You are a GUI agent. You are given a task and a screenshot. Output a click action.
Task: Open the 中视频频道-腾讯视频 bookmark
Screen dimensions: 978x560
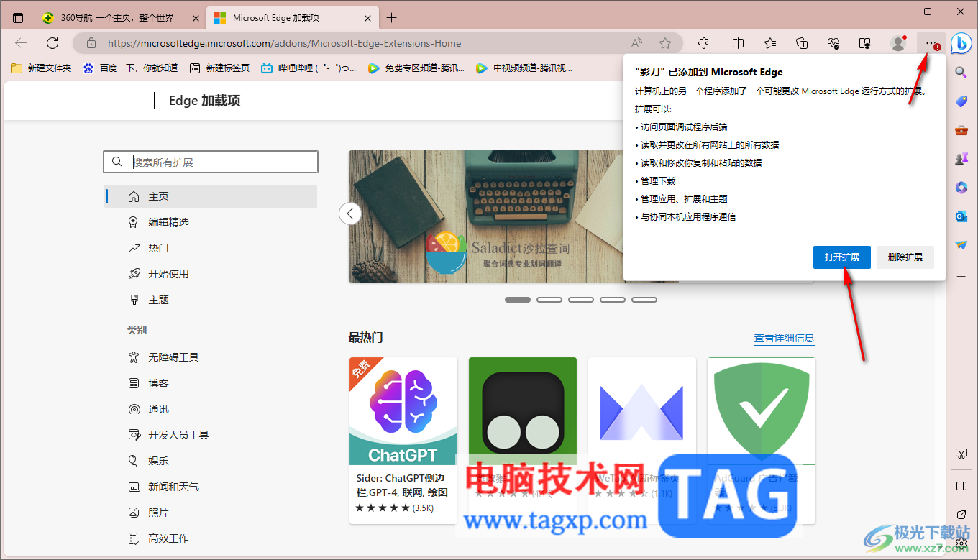(x=524, y=68)
